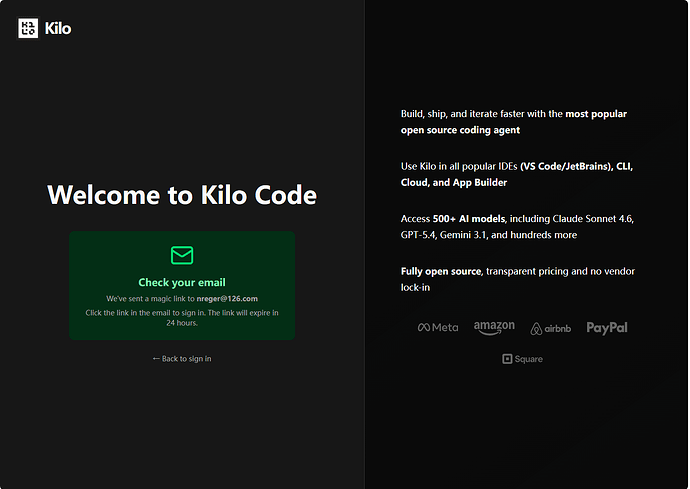The width and height of the screenshot is (690, 489).
Task: Click the PayPal logo
Action: (607, 327)
